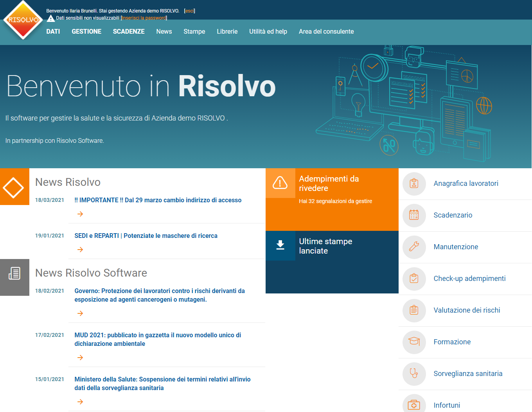
Task: Open the GESTIONE menu
Action: click(86, 32)
